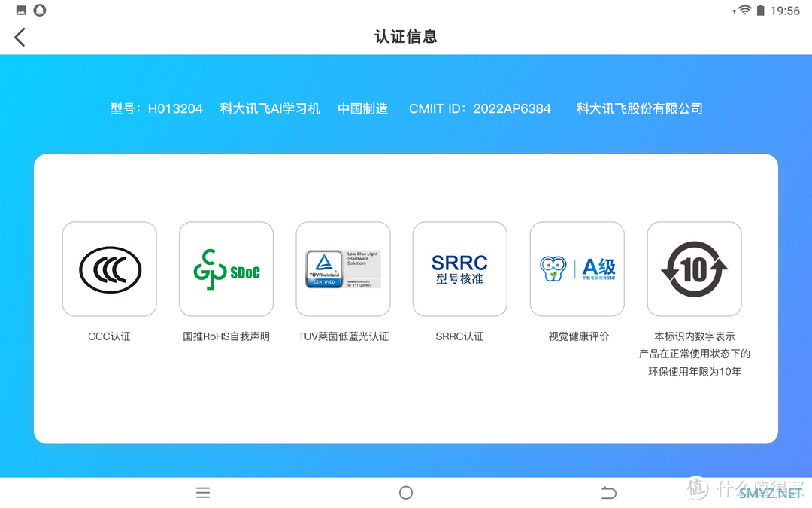Viewport: 812px width, 508px height.
Task: Tap the A级 visual health rating logo
Action: (577, 269)
